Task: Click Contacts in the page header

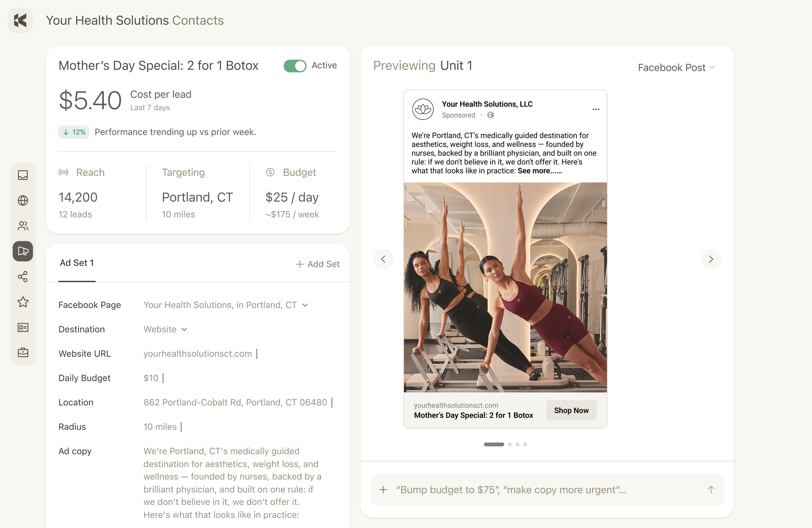Action: click(198, 21)
